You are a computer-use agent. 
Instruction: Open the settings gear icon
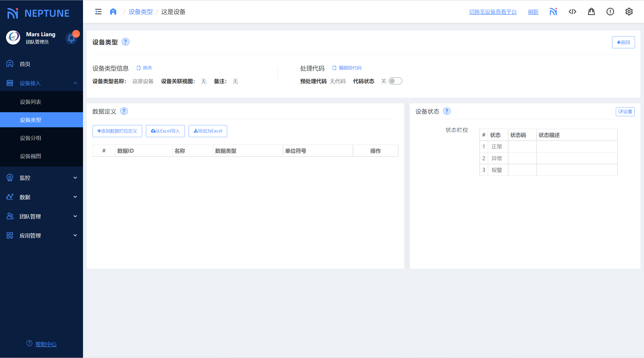click(x=629, y=12)
